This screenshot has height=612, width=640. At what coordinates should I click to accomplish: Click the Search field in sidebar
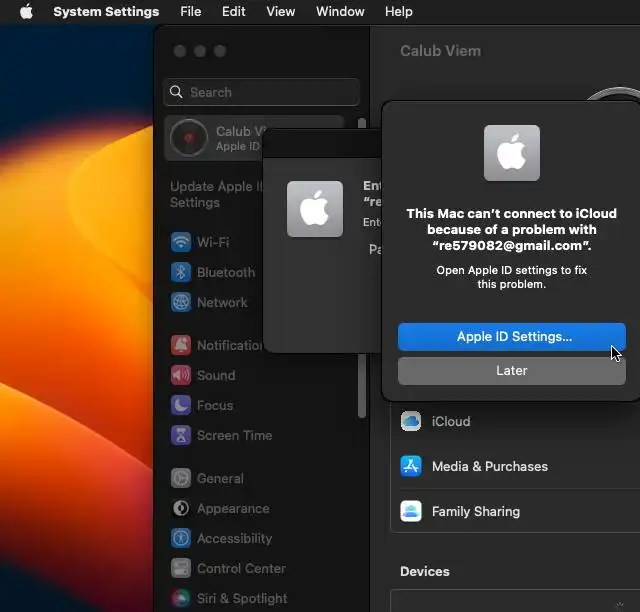[x=261, y=92]
